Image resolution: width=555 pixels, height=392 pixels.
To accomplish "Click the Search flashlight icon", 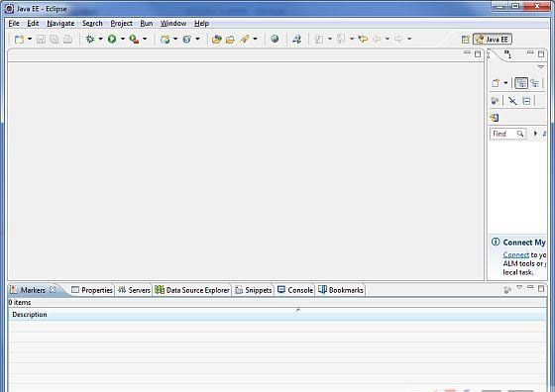I will click(x=244, y=39).
